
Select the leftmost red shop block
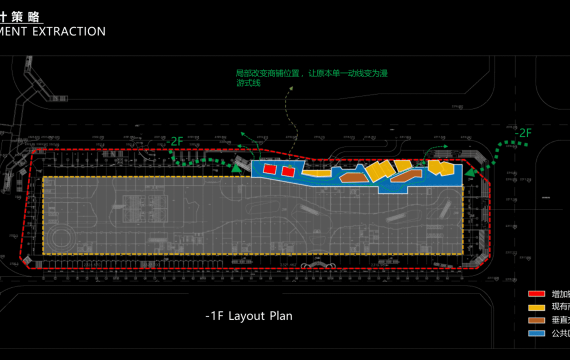269,169
